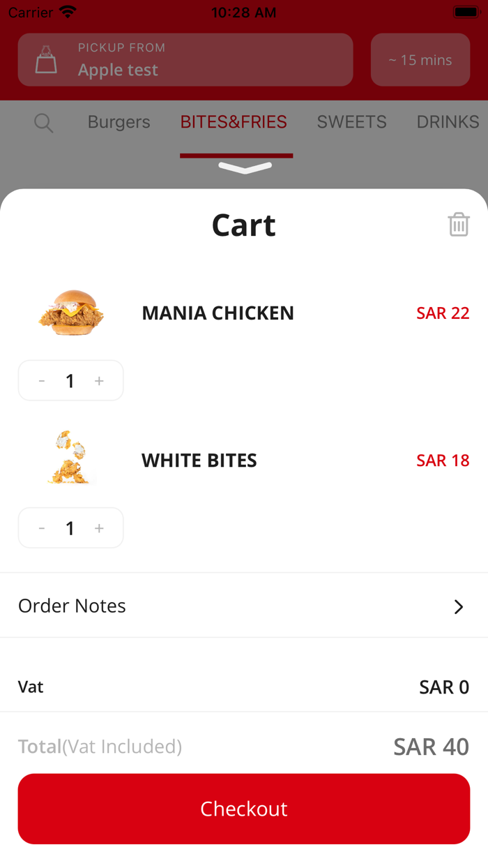The height and width of the screenshot is (868, 488).
Task: Expand Order Notes with the chevron
Action: [459, 606]
